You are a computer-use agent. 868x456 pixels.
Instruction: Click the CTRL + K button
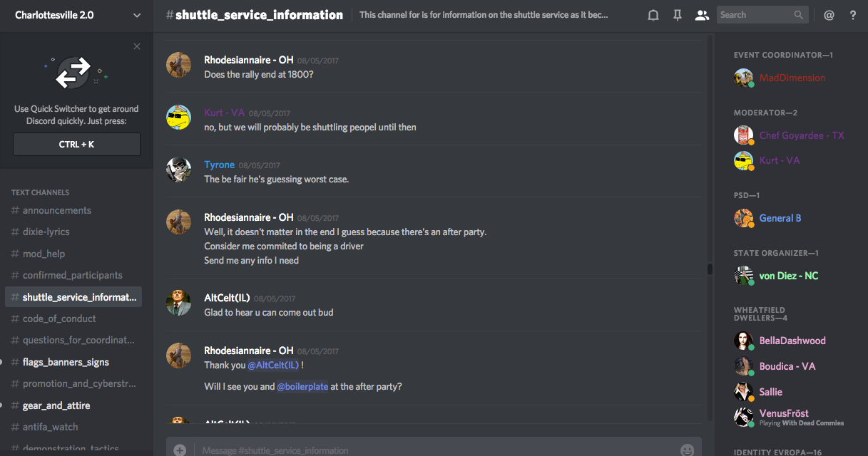pyautogui.click(x=76, y=144)
